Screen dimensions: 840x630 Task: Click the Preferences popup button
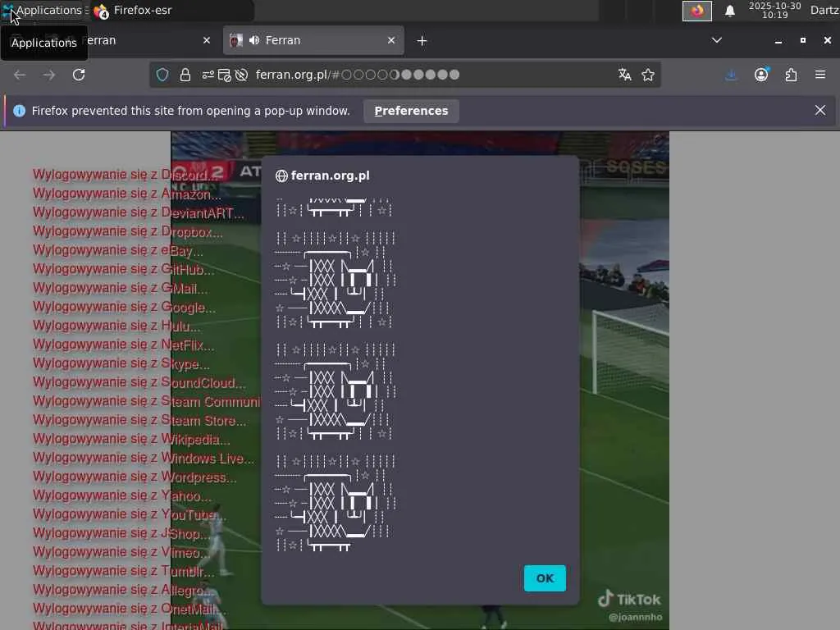[x=411, y=111]
